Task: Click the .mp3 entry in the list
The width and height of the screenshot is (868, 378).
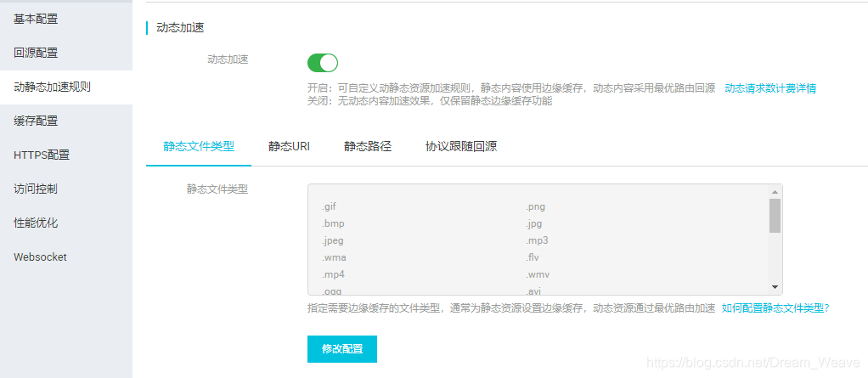Action: point(537,240)
